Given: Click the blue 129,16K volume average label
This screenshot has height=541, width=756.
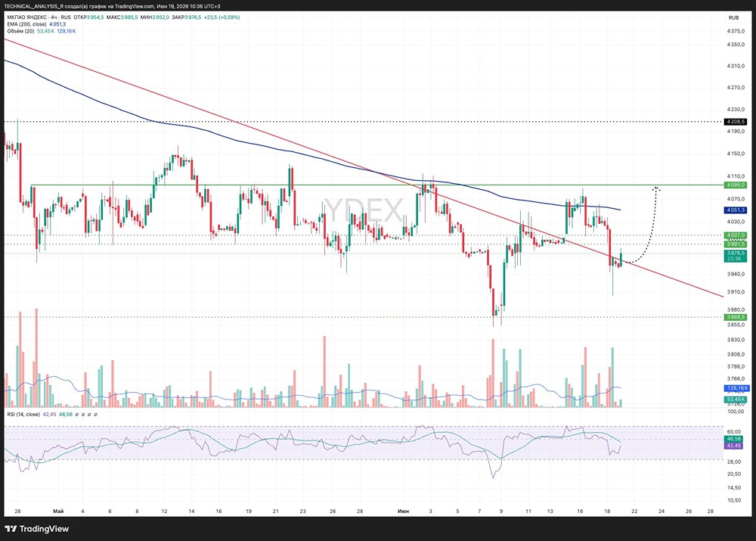Looking at the screenshot, I should 736,388.
